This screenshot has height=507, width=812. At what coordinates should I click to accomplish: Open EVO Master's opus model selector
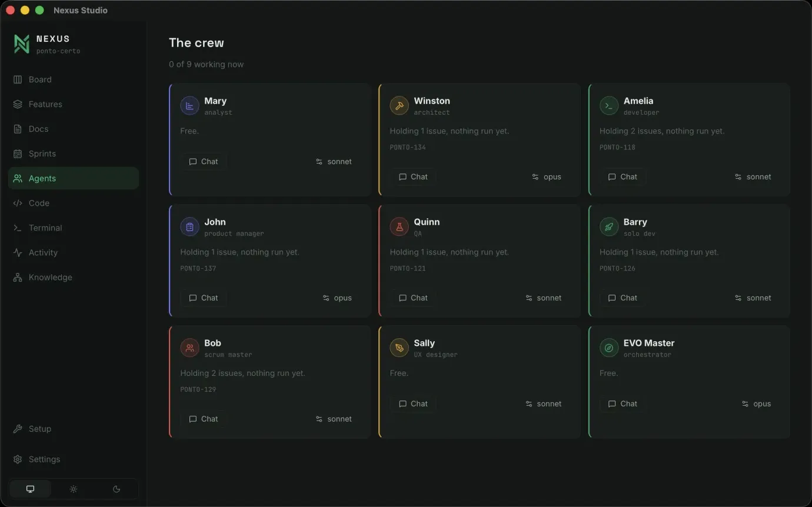[x=756, y=404]
